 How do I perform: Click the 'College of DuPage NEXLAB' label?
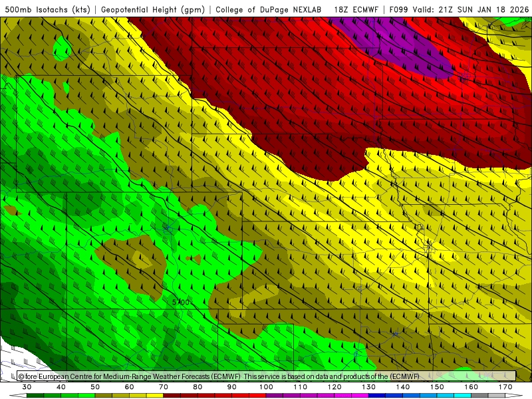(269, 9)
